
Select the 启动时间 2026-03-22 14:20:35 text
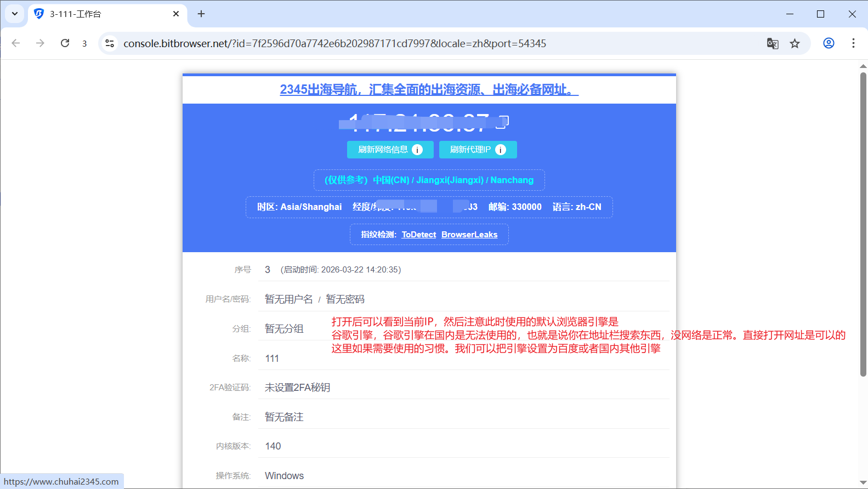click(x=341, y=270)
